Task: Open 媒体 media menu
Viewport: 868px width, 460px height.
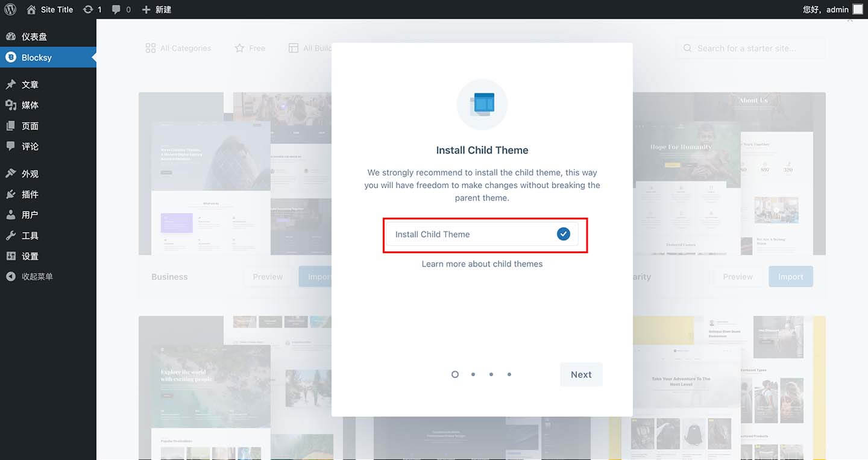Action: point(48,105)
